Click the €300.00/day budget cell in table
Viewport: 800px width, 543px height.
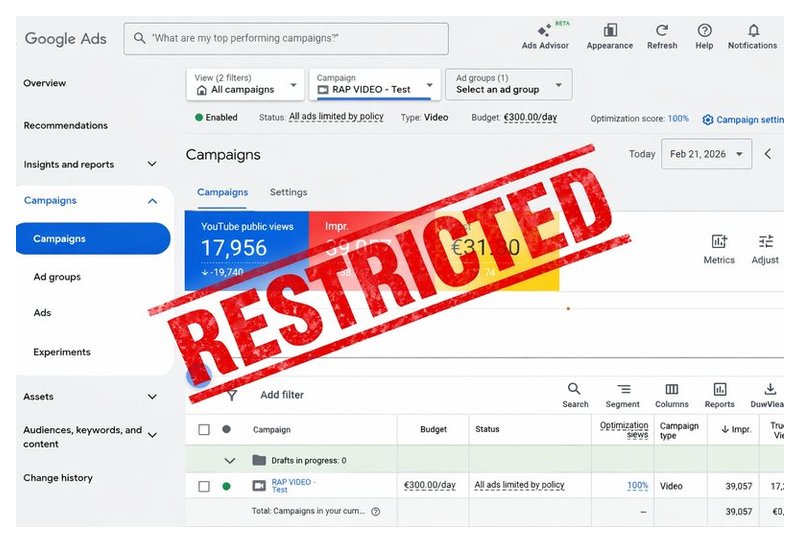pyautogui.click(x=430, y=485)
